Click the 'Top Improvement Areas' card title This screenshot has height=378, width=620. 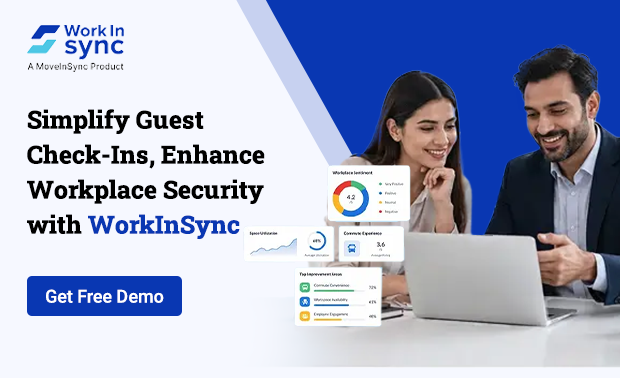(x=321, y=274)
